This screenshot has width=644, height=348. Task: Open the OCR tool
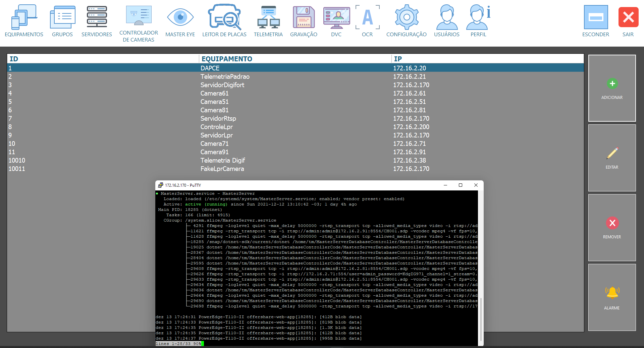[367, 20]
